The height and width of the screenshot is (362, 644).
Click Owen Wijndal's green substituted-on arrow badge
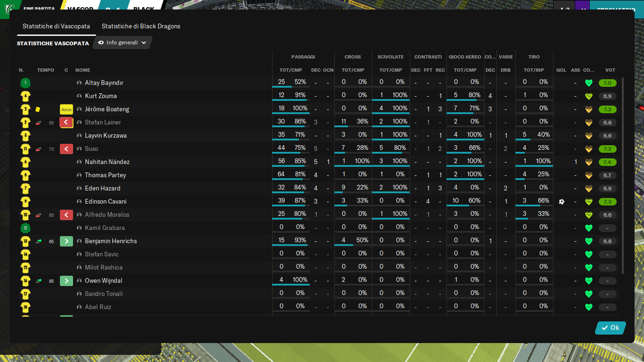(66, 281)
